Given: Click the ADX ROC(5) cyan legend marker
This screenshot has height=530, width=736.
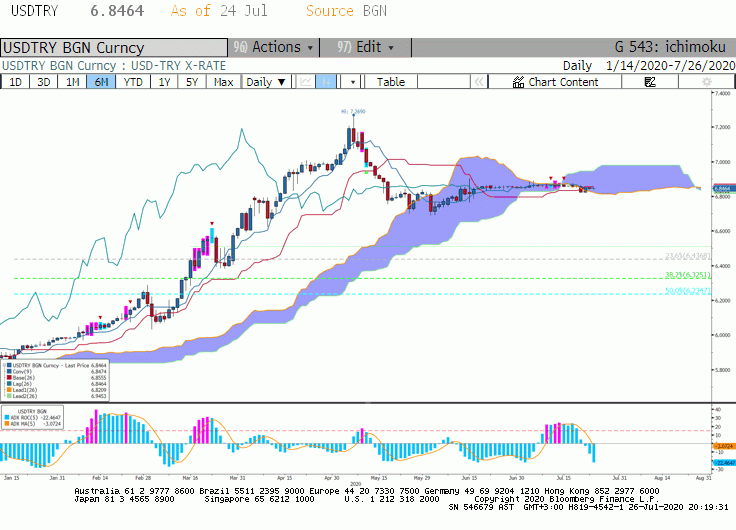Looking at the screenshot, I should point(7,417).
